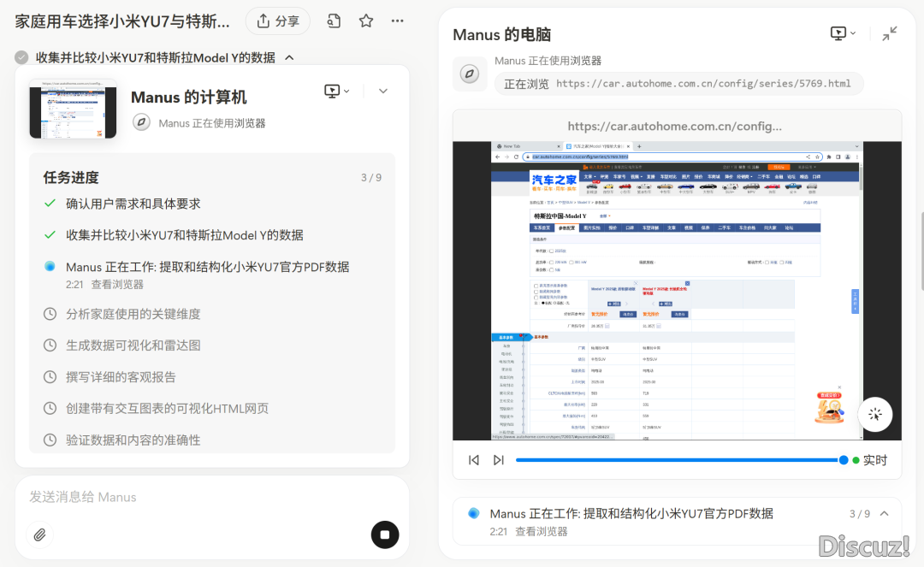Open the monitor view dropdown in Manus 的计算机 card
The width and height of the screenshot is (924, 567).
337,92
